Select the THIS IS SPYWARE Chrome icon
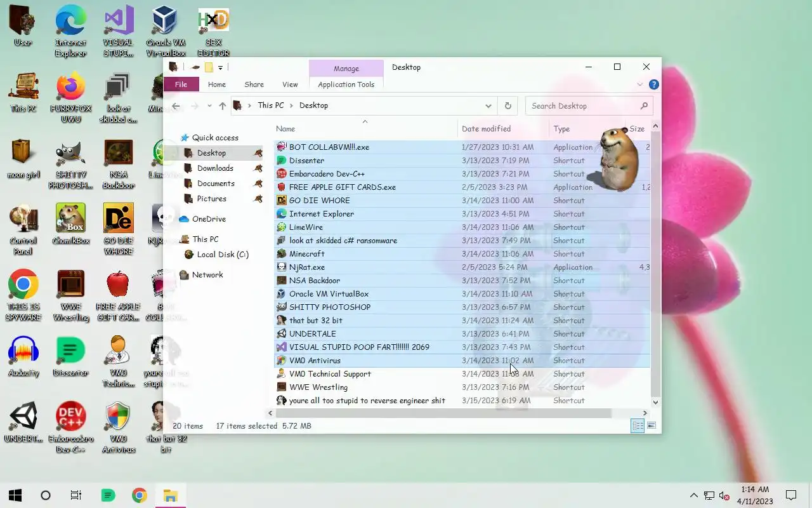 coord(23,296)
